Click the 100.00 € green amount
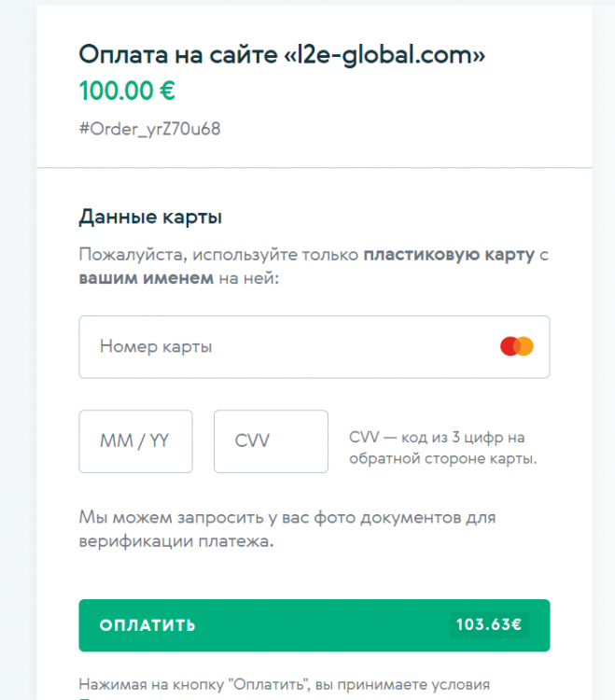This screenshot has width=615, height=700. point(127,91)
